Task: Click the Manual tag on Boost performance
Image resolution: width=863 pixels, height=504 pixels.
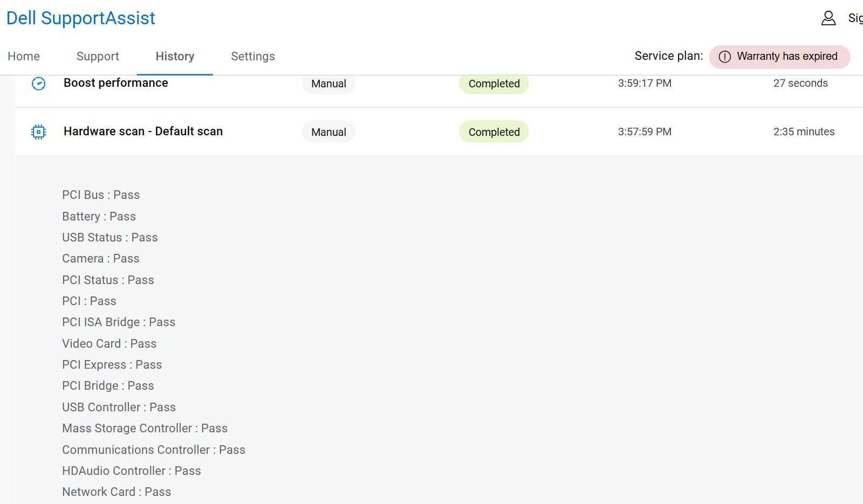Action: click(328, 84)
